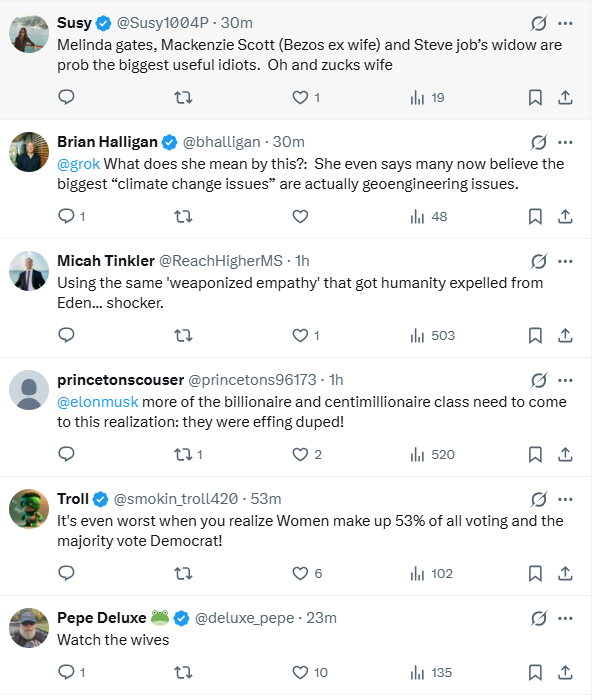Reply to Susy's tweet
This screenshot has height=700, width=601.
pos(67,97)
